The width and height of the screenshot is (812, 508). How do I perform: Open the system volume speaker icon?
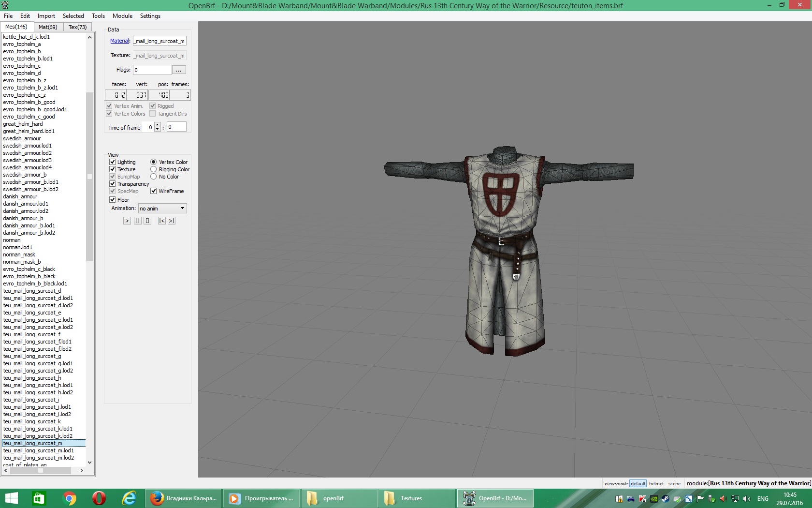tap(747, 499)
